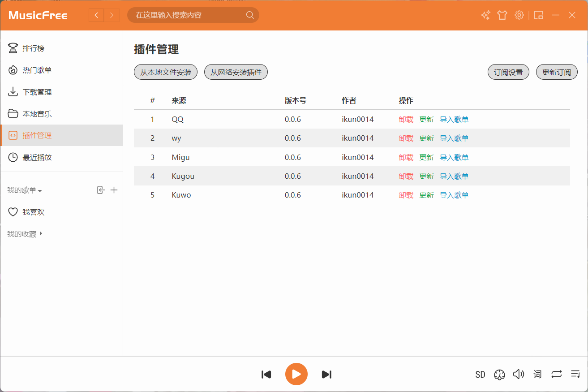
Task: Update the Kuwo plugin
Action: (x=426, y=195)
